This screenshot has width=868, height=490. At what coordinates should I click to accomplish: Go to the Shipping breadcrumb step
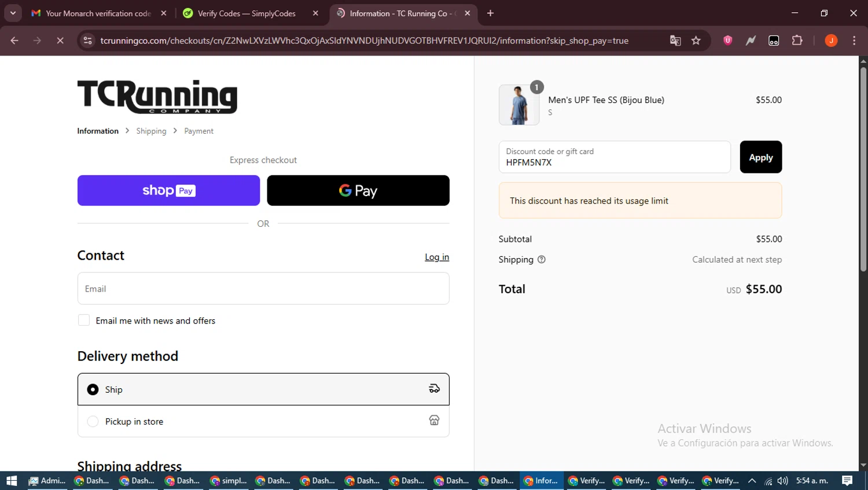(151, 131)
